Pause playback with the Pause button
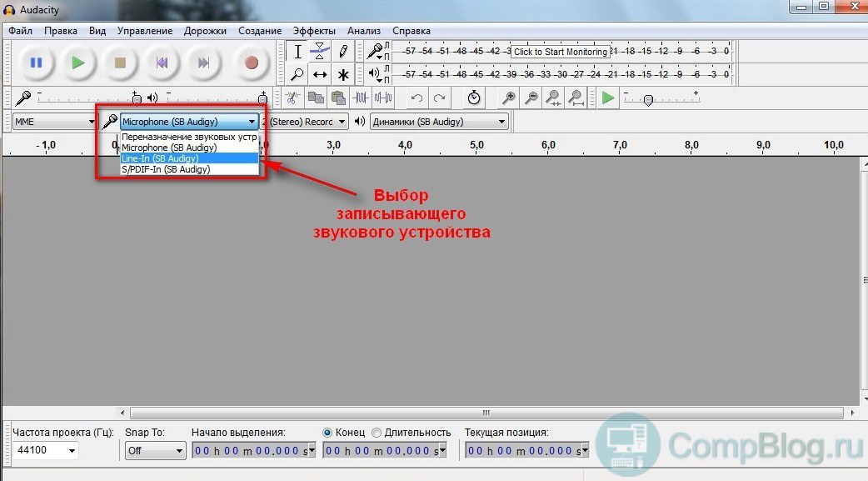Screen dimensions: 868x481 (x=36, y=63)
